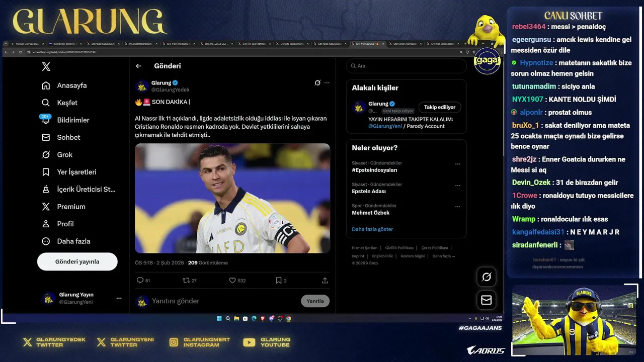Open Gizlilik Politikası footer link
This screenshot has width=644, height=362.
click(x=399, y=248)
